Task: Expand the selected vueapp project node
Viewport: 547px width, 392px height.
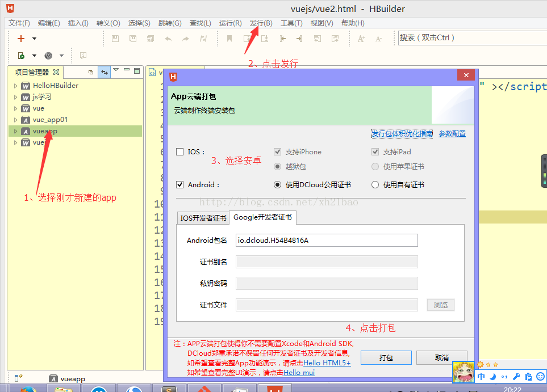Action: pyautogui.click(x=15, y=132)
